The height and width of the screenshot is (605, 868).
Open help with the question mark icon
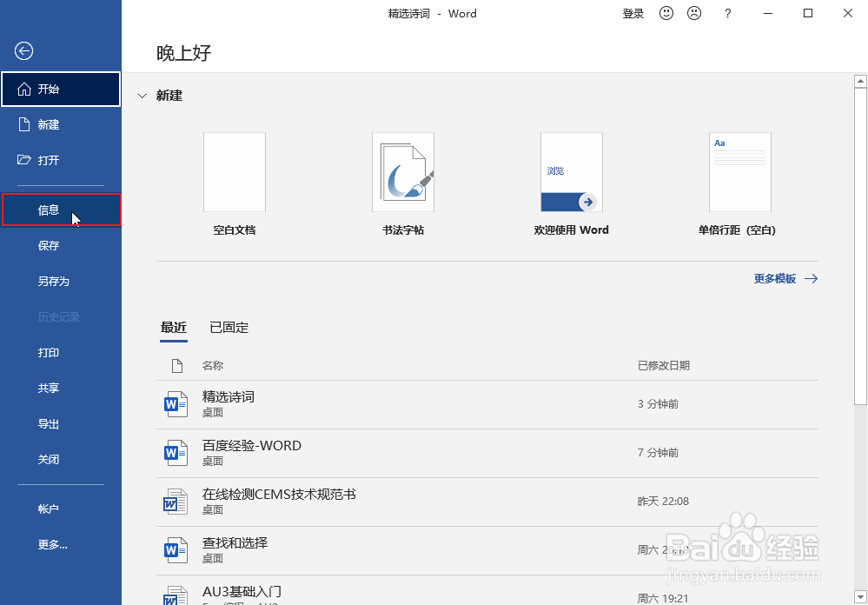coord(728,13)
